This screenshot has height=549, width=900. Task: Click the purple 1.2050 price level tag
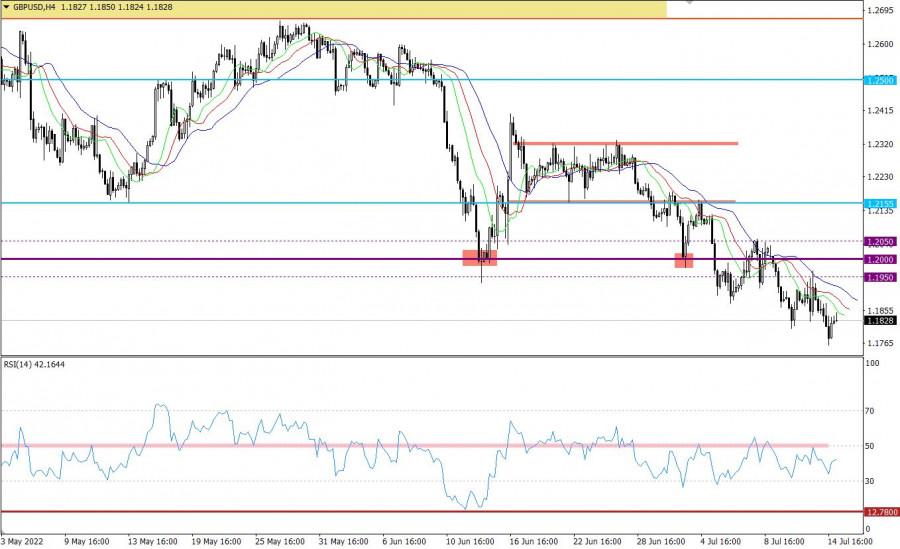(880, 242)
